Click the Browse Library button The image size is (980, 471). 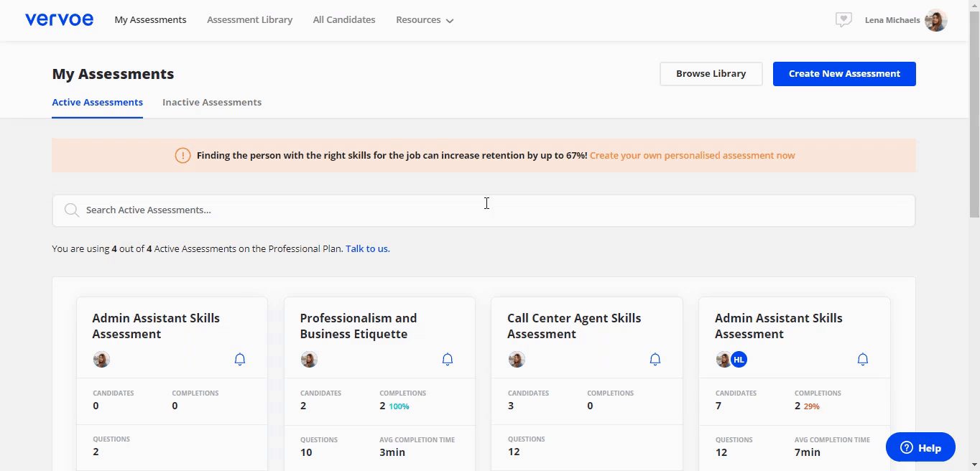[711, 74]
